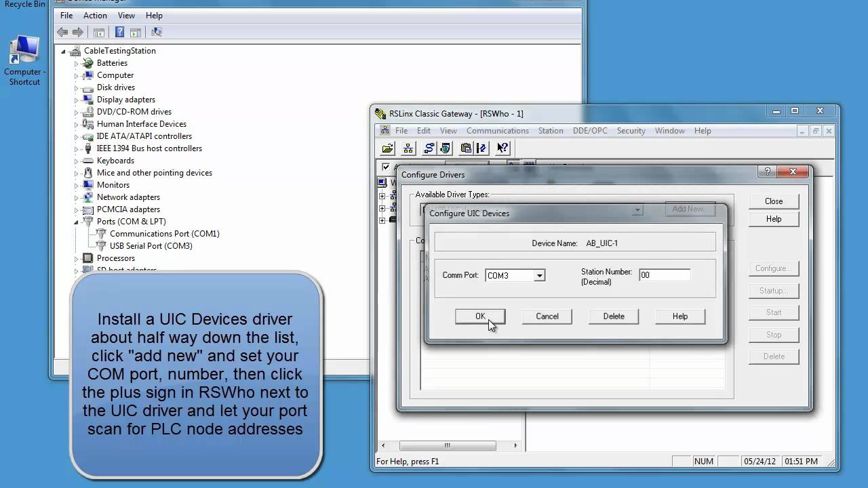Click the context Help pointer icon in RSLinx

pos(502,148)
